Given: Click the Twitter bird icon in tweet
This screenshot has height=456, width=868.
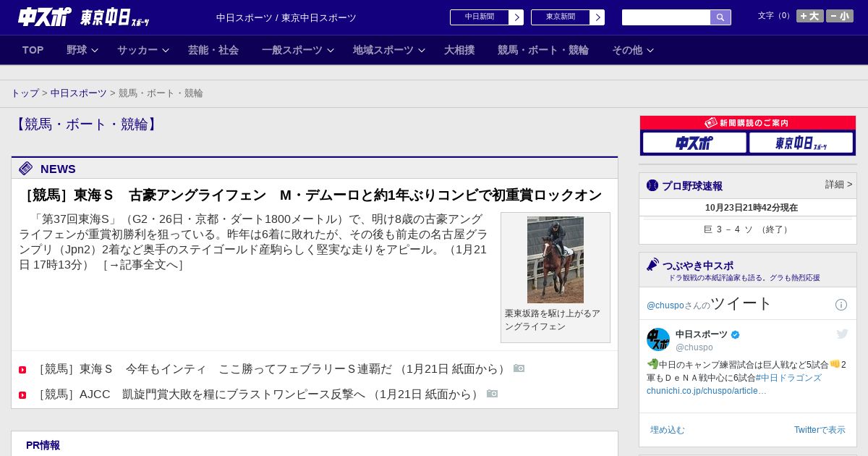Looking at the screenshot, I should (x=842, y=334).
